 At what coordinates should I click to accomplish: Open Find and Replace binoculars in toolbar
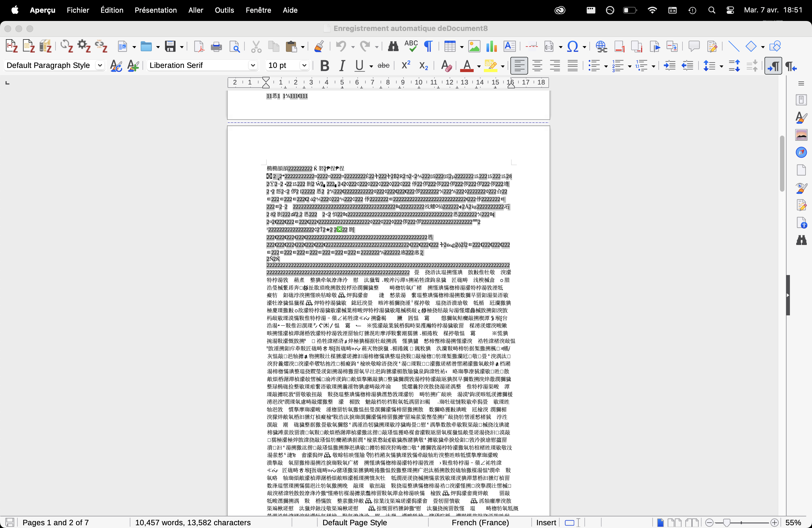coord(393,46)
